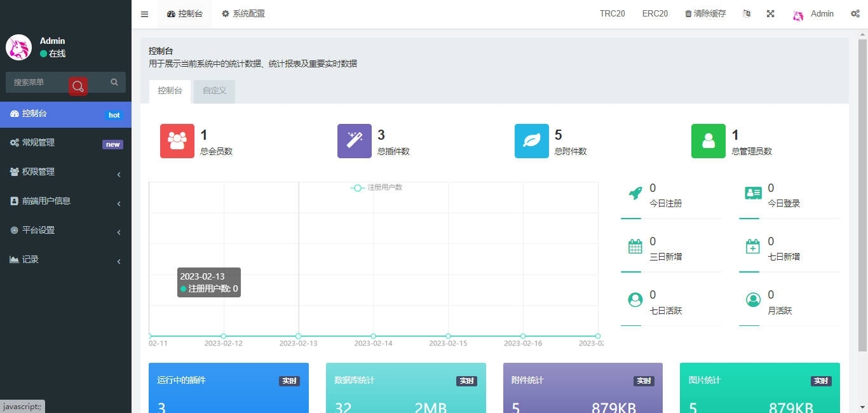
Task: Toggle the 注册用户数 chart legend
Action: [x=377, y=187]
